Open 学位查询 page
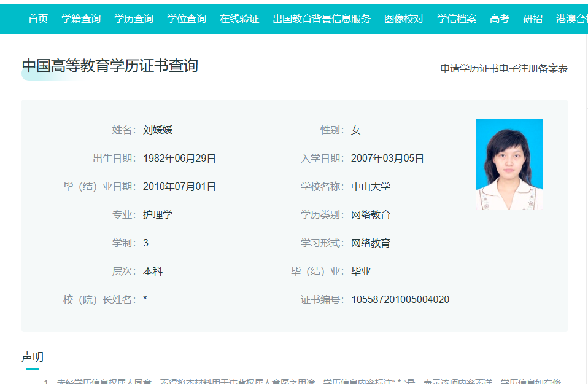Image resolution: width=588 pixels, height=384 pixels. (x=187, y=19)
